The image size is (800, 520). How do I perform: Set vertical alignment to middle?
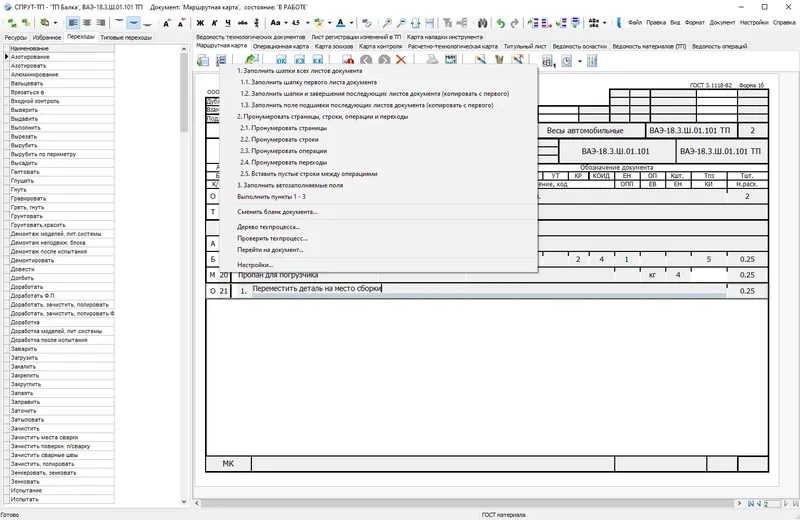[133, 23]
